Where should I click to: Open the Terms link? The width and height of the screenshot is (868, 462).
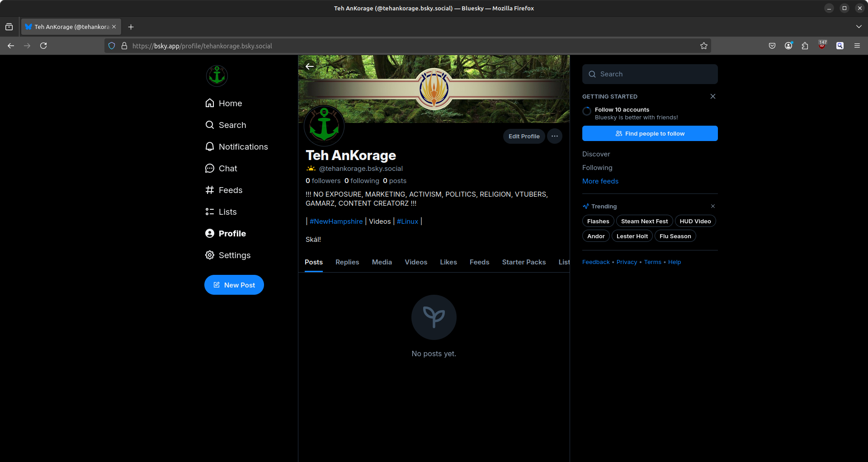pos(652,262)
